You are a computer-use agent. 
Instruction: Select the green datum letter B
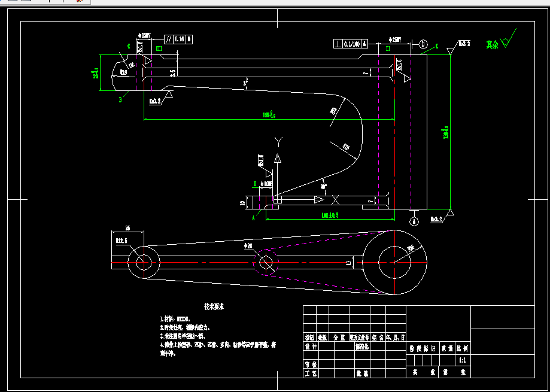(x=120, y=100)
